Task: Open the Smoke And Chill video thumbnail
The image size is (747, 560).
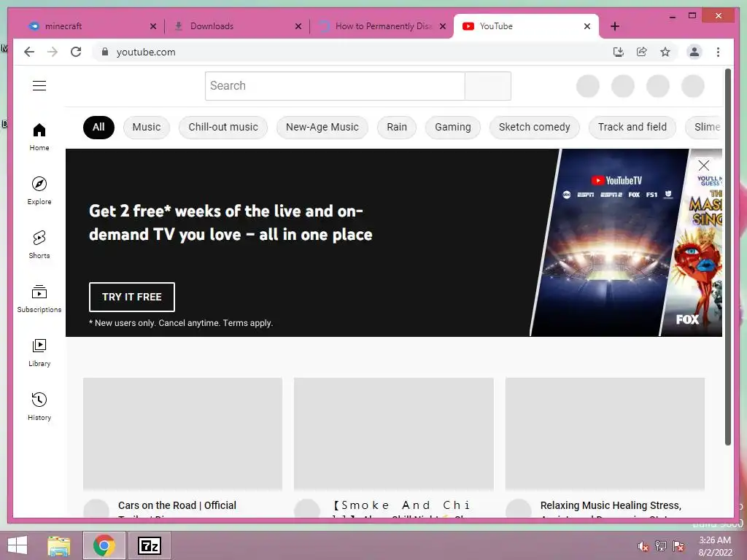Action: tap(393, 433)
